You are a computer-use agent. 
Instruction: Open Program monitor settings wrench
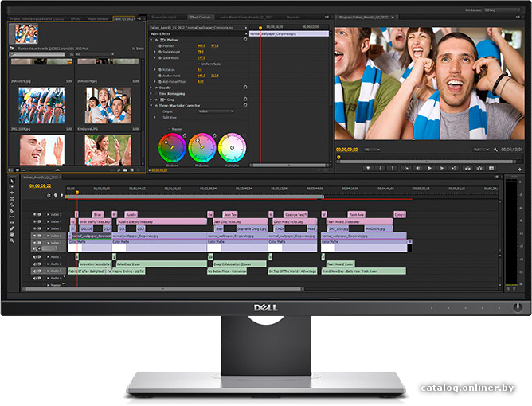click(x=495, y=150)
